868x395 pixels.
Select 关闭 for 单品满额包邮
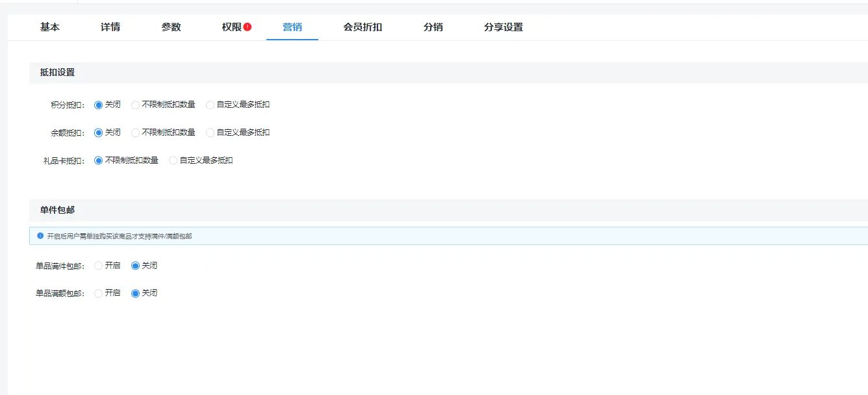[136, 293]
